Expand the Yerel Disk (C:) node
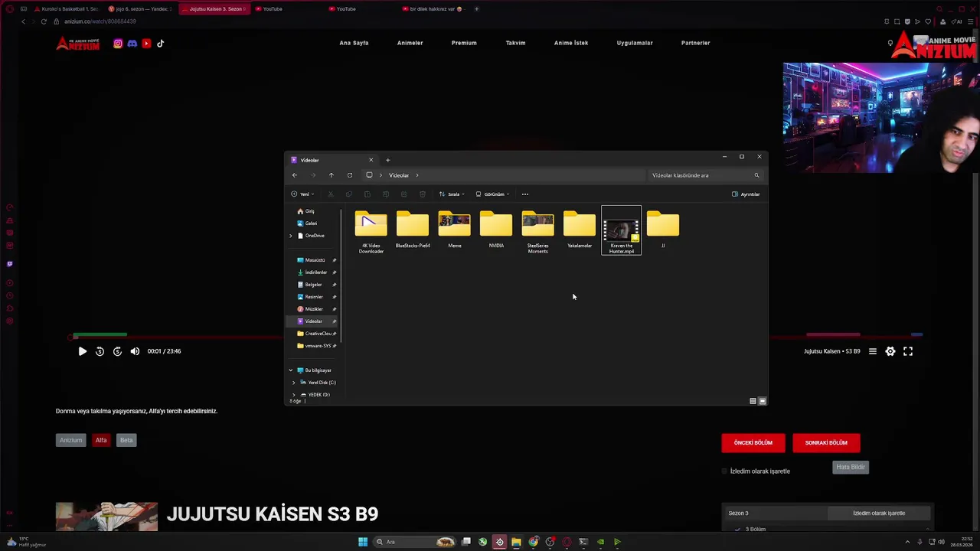This screenshot has width=980, height=551. tap(294, 383)
